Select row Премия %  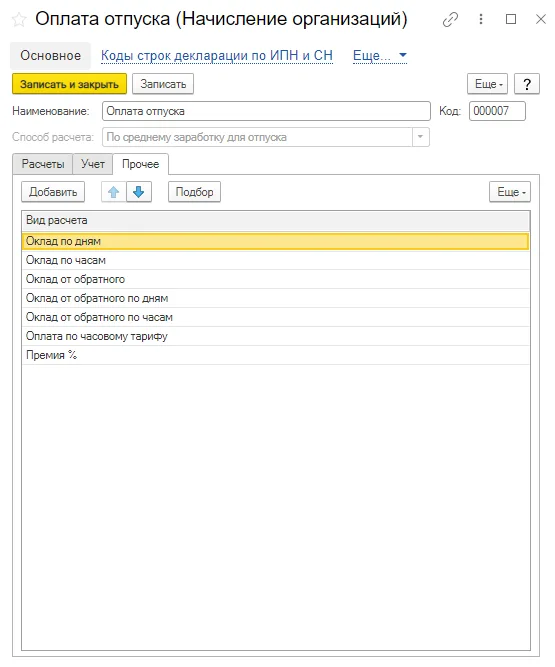click(276, 355)
